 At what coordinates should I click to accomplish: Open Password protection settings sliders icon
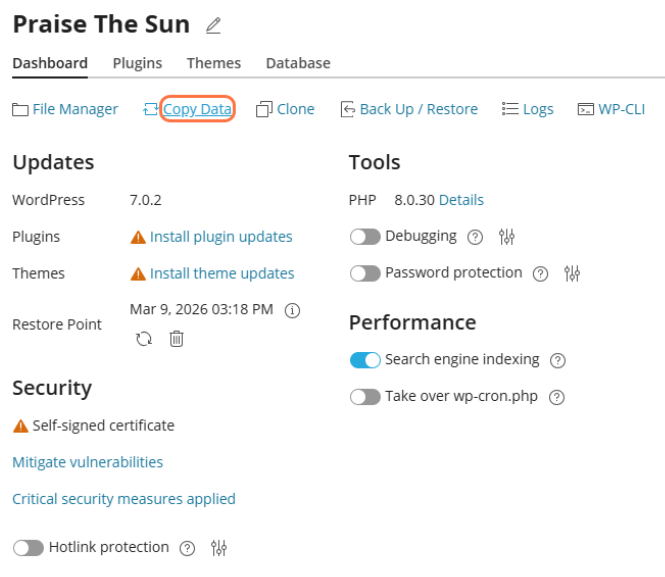click(x=572, y=273)
